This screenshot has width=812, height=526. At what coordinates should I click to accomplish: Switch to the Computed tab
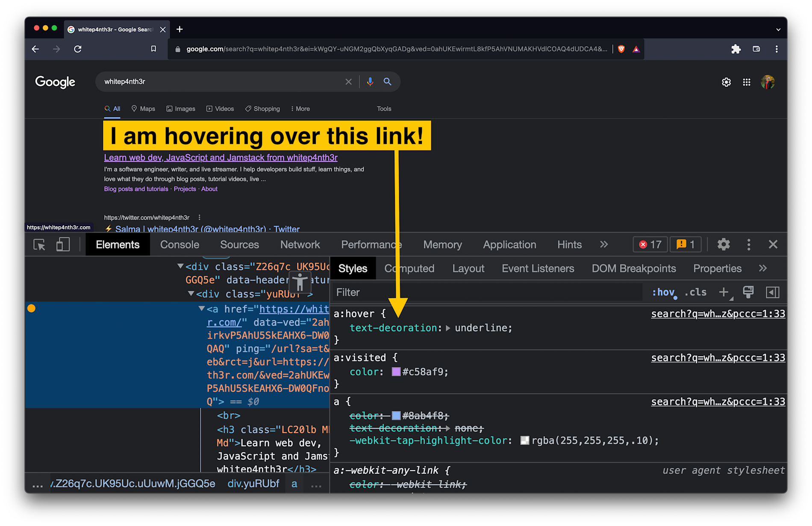pyautogui.click(x=409, y=268)
